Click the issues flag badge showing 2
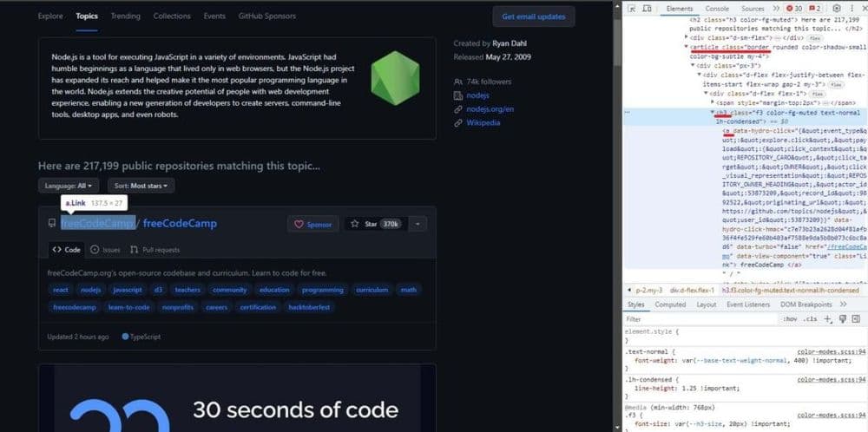 [815, 9]
